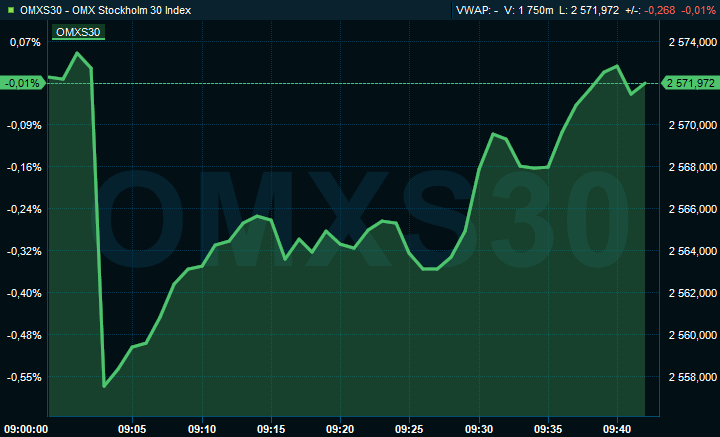
Task: Click the '2 568,000' right axis label
Action: tap(692, 167)
